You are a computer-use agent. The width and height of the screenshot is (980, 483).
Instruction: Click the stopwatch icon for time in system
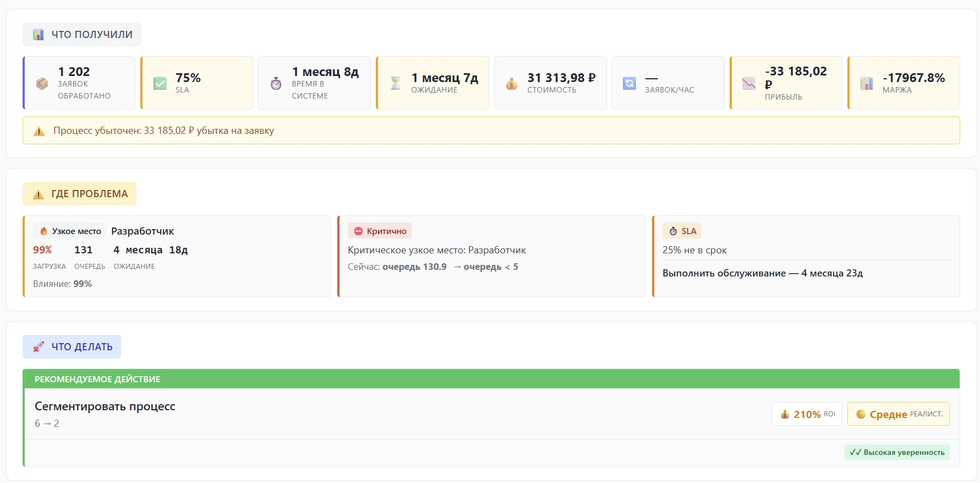pos(276,83)
